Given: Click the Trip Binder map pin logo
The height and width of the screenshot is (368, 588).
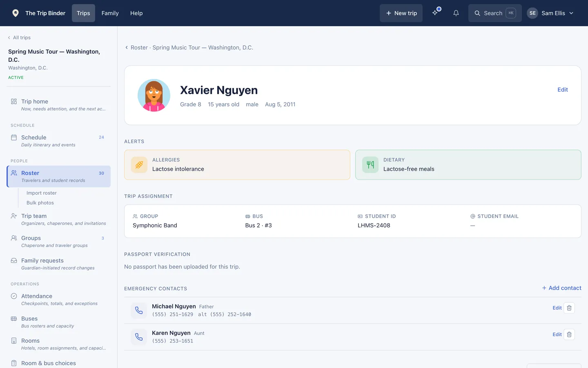Looking at the screenshot, I should 16,13.
